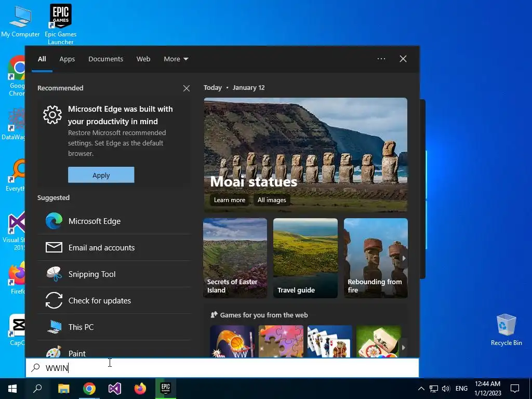Apply recommended Edge settings
The image size is (532, 399).
101,175
